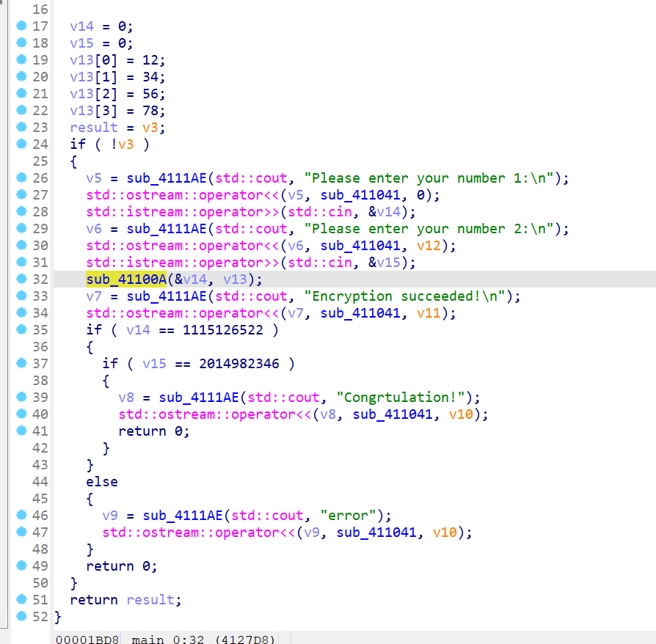Click return result on line 51

click(126, 600)
